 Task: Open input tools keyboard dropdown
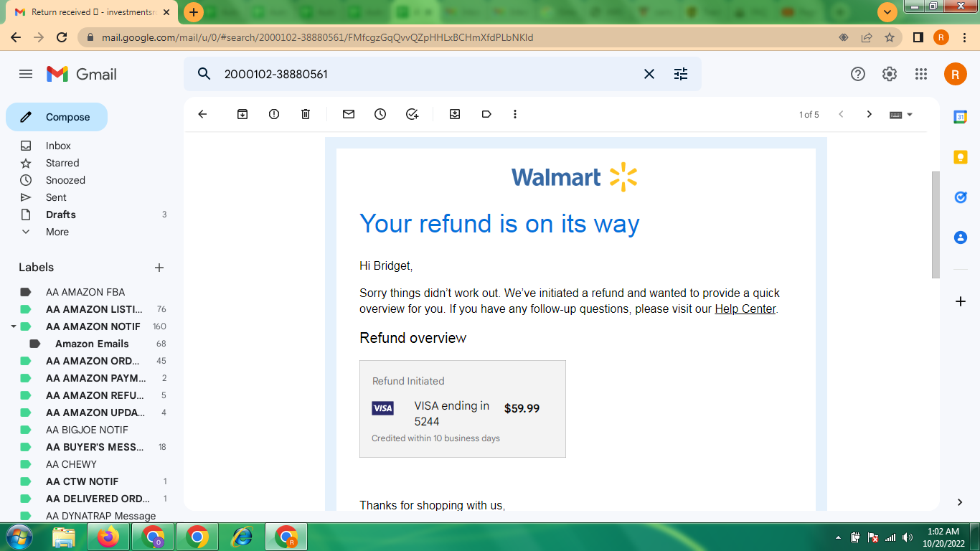pyautogui.click(x=901, y=114)
